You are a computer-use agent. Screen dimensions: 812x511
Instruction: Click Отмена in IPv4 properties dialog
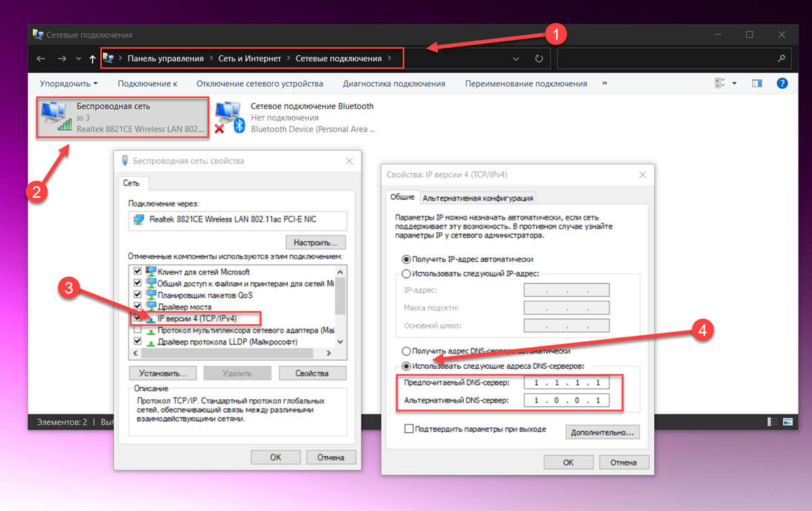coord(624,462)
